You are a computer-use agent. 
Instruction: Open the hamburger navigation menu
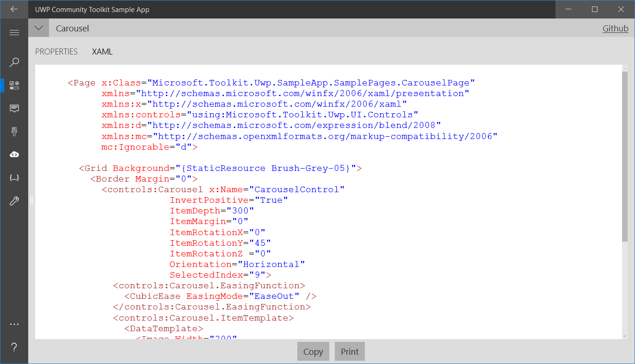pyautogui.click(x=14, y=32)
